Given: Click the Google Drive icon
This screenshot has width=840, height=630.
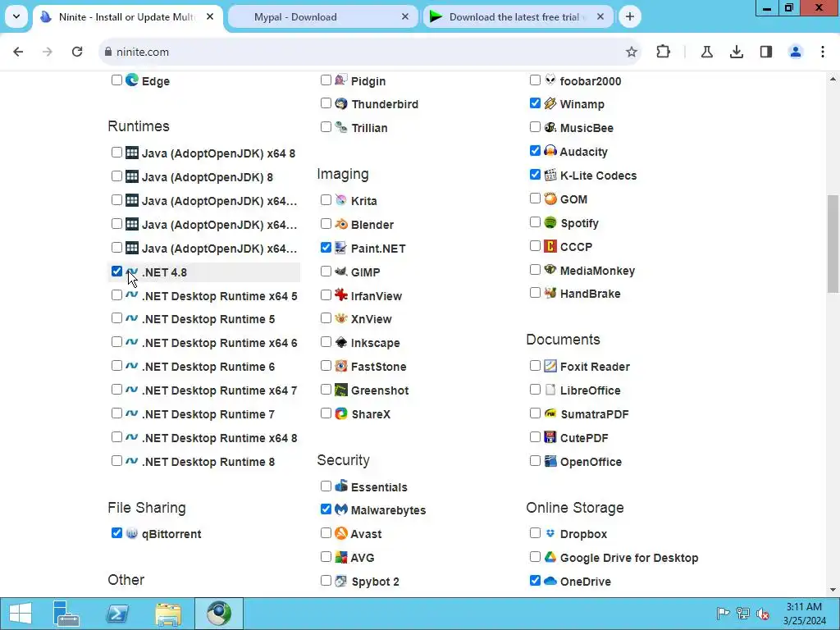Looking at the screenshot, I should 550,557.
